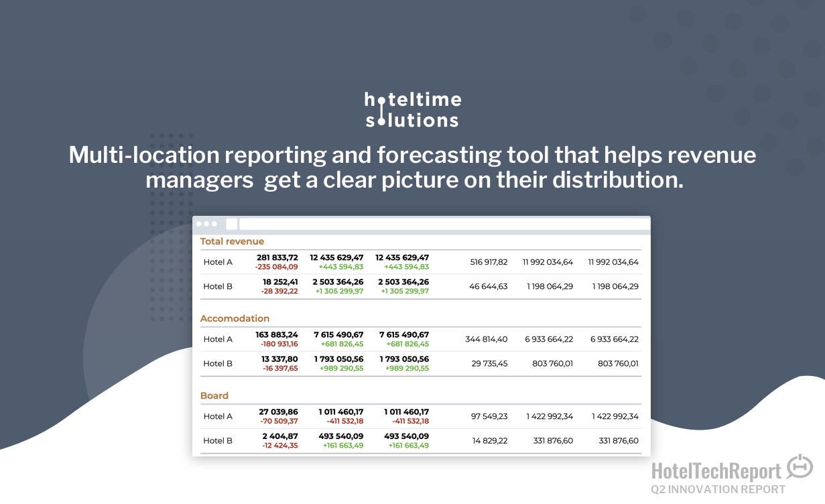The image size is (825, 504).
Task: Click the mock browser address bar
Action: pos(444,224)
